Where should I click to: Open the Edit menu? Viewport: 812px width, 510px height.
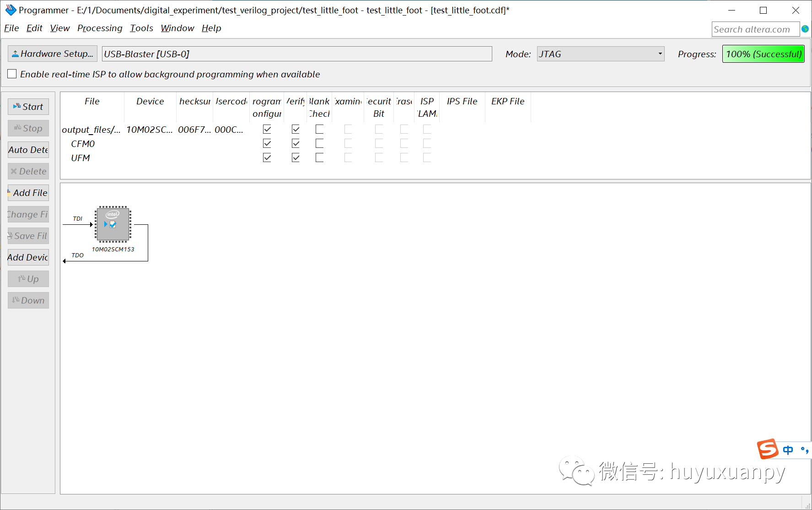[x=34, y=28]
